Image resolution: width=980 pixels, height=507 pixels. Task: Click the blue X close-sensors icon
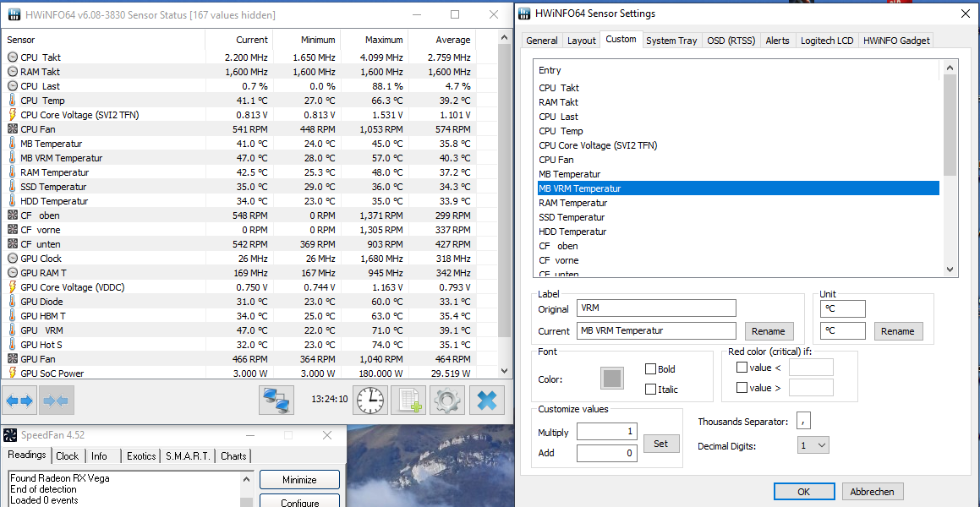pyautogui.click(x=487, y=401)
